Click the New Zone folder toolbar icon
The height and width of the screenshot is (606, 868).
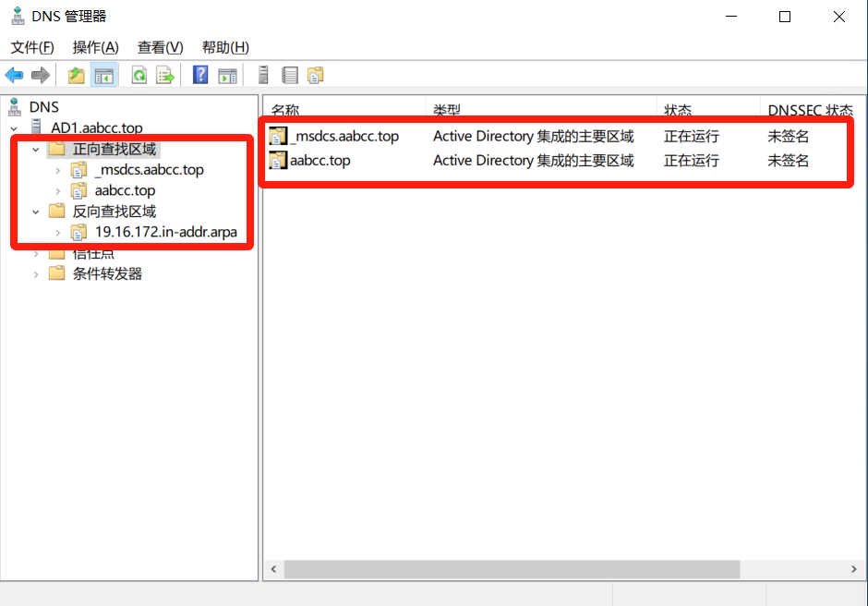pos(315,76)
